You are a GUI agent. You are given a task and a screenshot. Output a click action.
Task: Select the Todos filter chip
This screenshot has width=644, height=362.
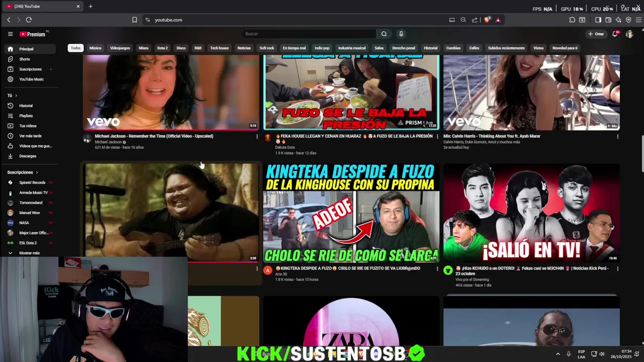point(75,48)
